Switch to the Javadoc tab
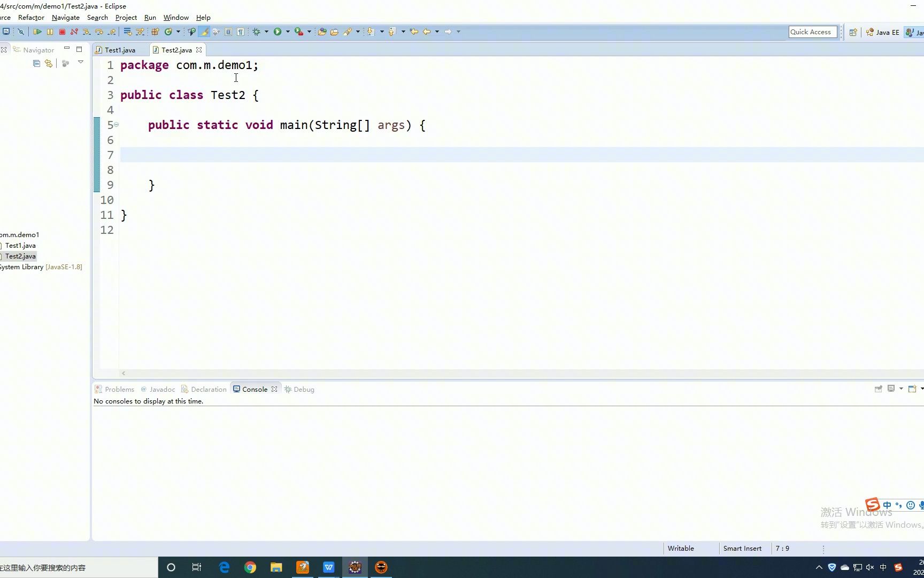This screenshot has width=924, height=578. point(158,390)
